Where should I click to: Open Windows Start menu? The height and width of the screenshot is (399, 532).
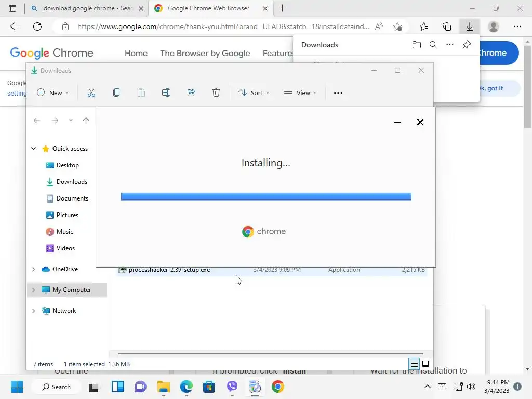(17, 387)
